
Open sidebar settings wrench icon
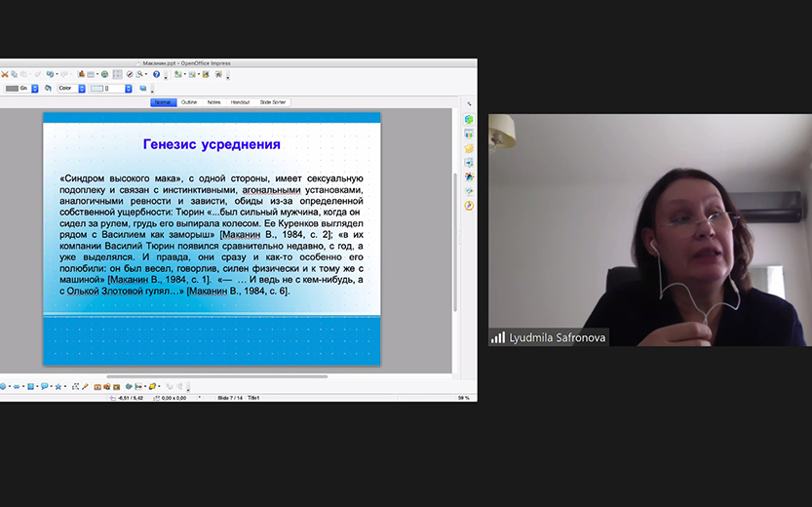[469, 104]
